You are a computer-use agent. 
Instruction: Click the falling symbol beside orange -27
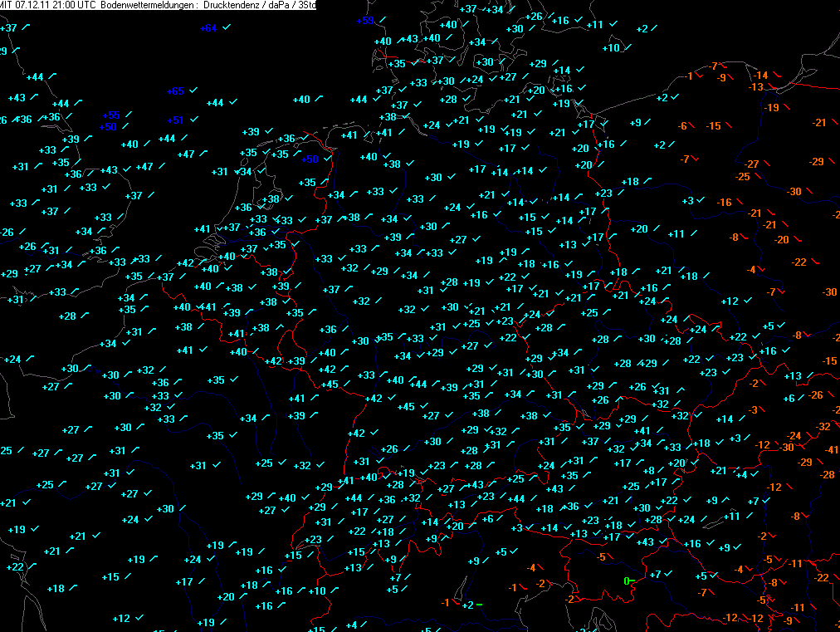click(x=770, y=164)
